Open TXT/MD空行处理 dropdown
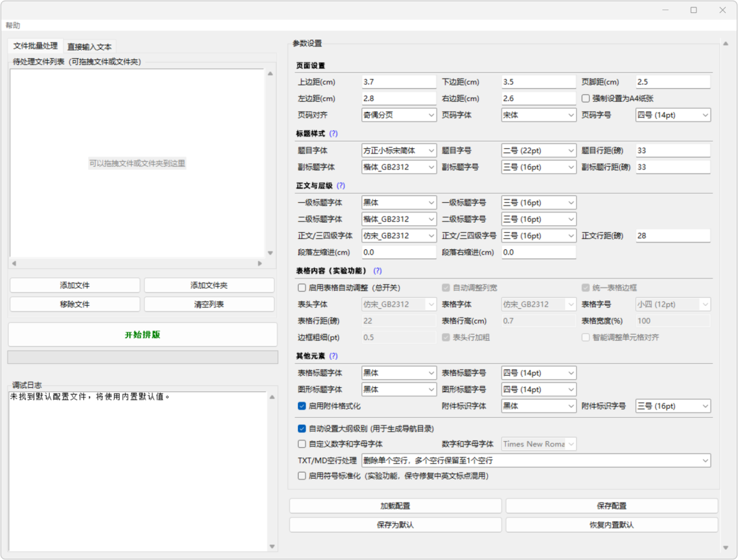 (x=536, y=461)
